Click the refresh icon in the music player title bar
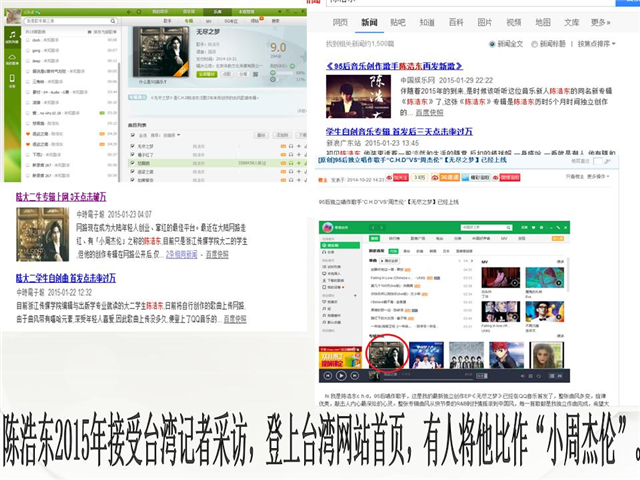Image resolution: width=640 pixels, height=480 pixels. coord(139,12)
